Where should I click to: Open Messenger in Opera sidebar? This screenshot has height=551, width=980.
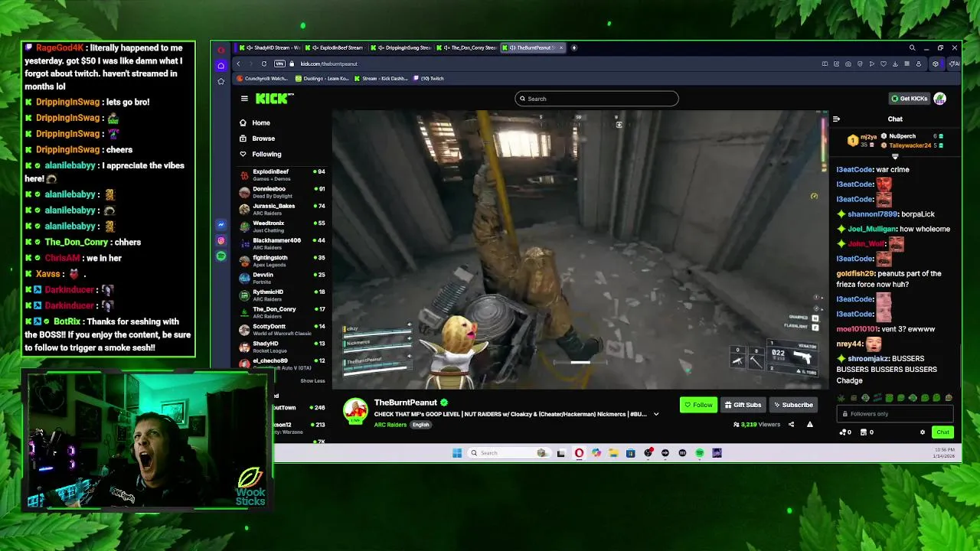(220, 224)
